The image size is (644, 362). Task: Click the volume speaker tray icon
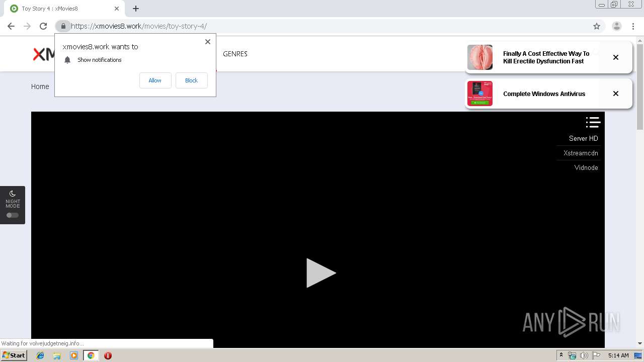pyautogui.click(x=584, y=355)
